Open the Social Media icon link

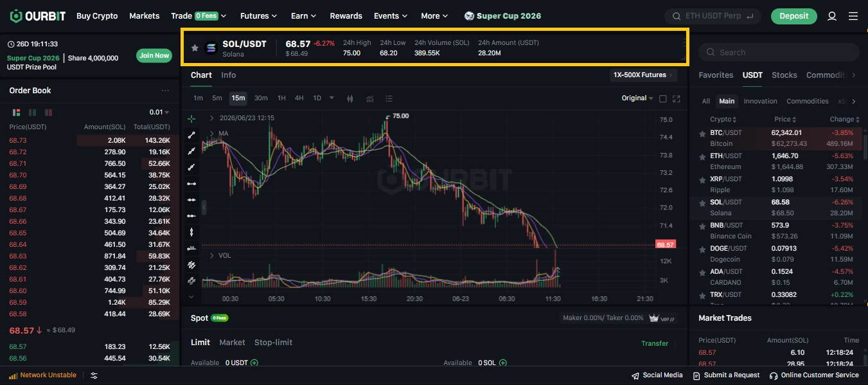click(x=635, y=375)
